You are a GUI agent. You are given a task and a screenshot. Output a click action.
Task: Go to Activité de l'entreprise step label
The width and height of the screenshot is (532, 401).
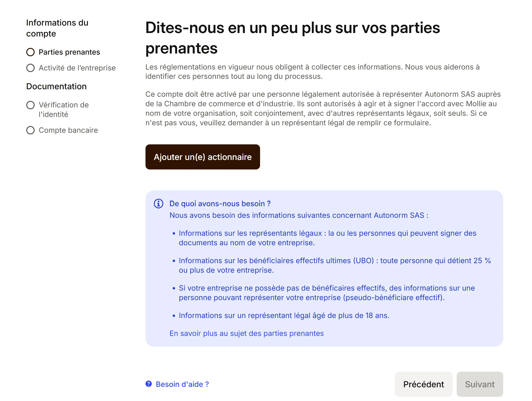coord(77,68)
